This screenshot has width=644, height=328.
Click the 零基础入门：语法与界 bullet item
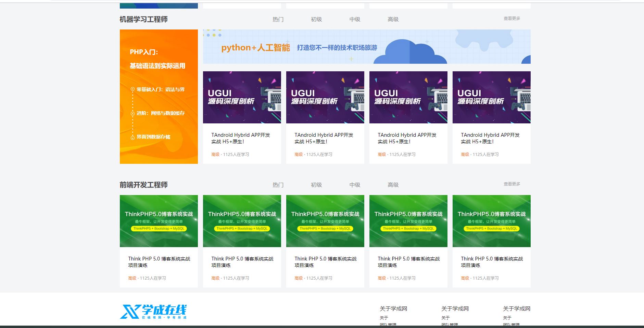(x=159, y=89)
